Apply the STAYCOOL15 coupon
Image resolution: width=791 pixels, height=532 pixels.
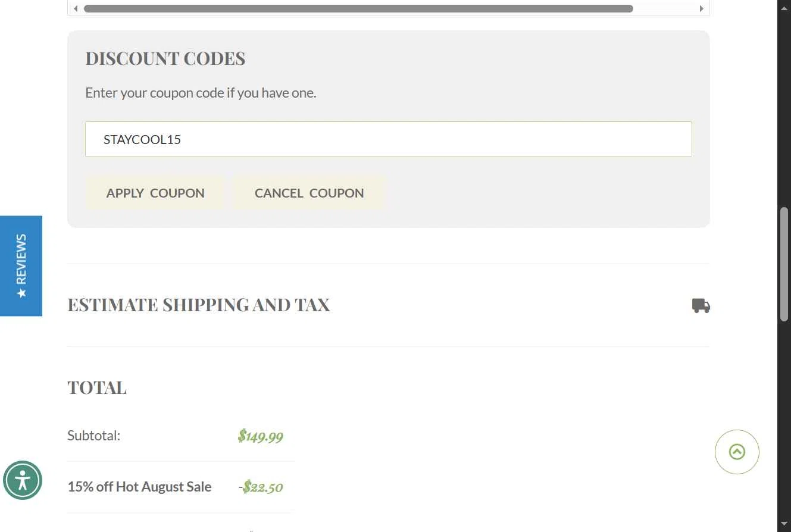155,193
